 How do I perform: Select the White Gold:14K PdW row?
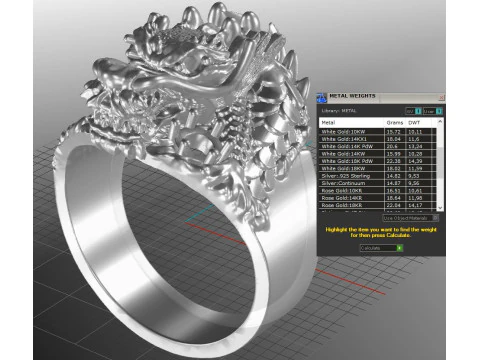pyautogui.click(x=377, y=146)
